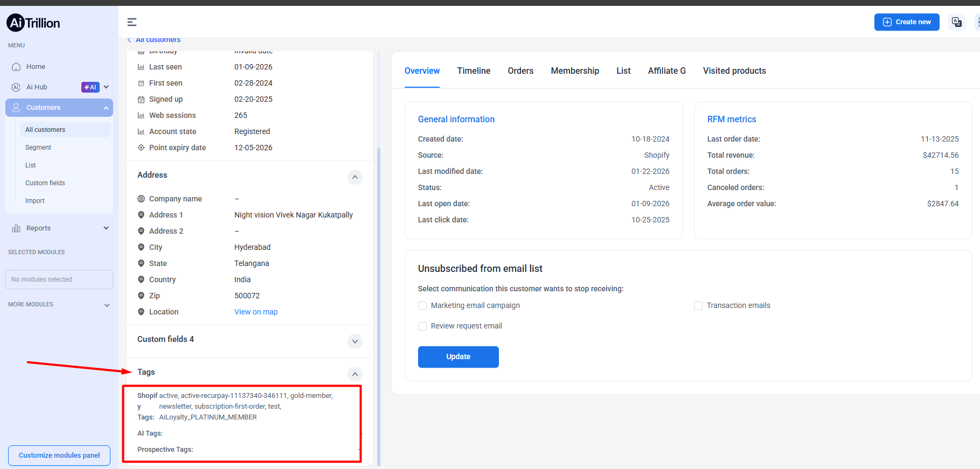Click the AiTrillion logo
980x469 pixels.
tap(33, 23)
